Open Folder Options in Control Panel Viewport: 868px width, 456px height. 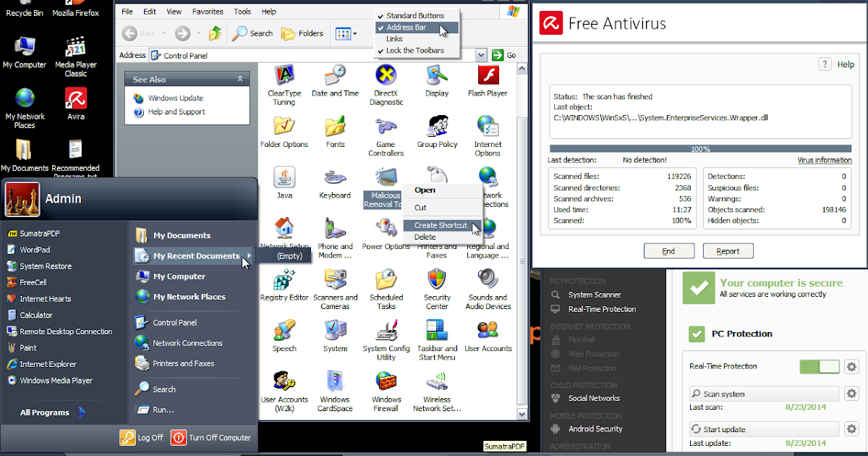coord(284,132)
